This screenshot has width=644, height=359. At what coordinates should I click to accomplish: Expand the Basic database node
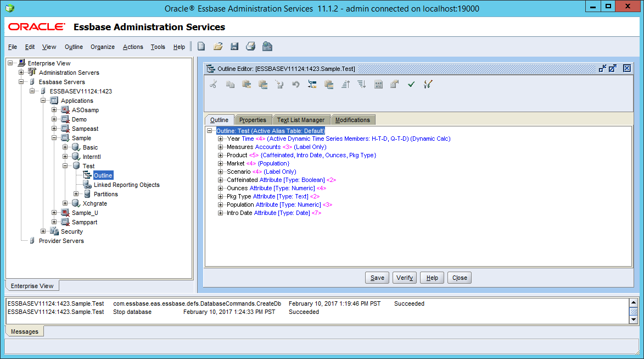click(65, 147)
